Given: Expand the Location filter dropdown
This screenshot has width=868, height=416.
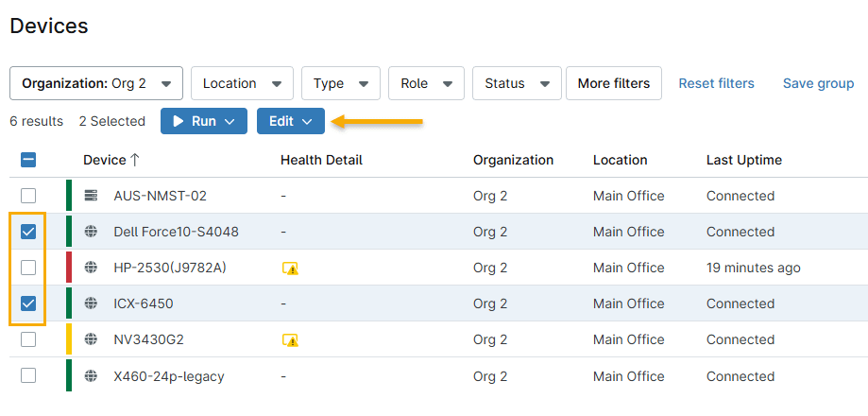Looking at the screenshot, I should (x=242, y=83).
